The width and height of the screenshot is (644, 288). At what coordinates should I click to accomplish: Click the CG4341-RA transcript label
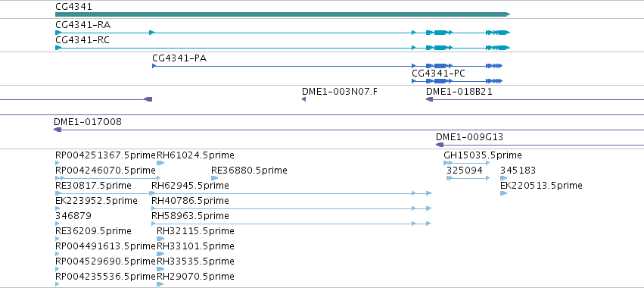(83, 25)
